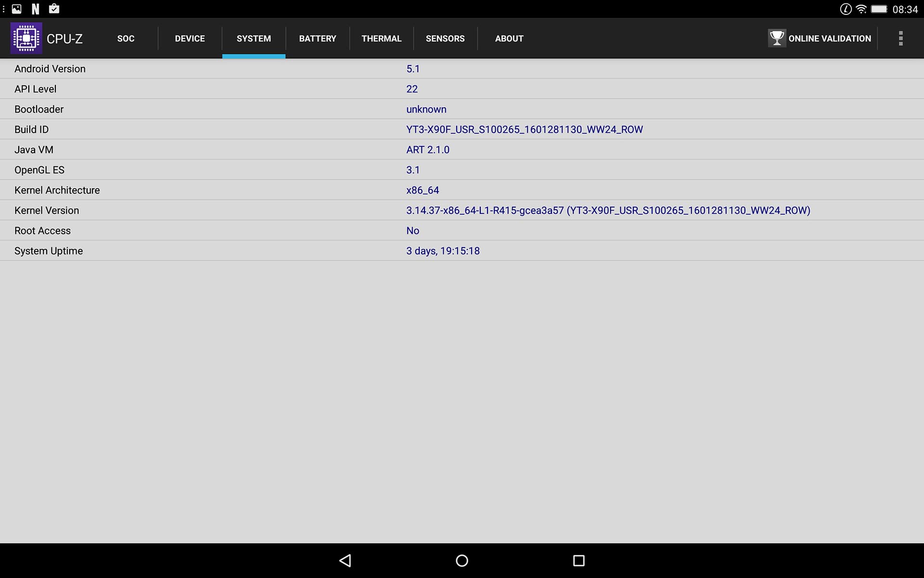Screen dimensions: 924x578
Task: Select the SYSTEM tab
Action: click(x=254, y=39)
